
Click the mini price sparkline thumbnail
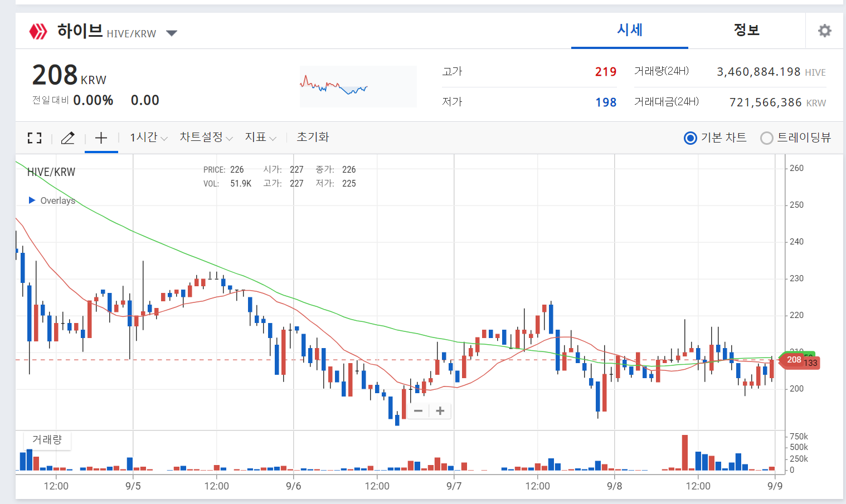pos(358,86)
